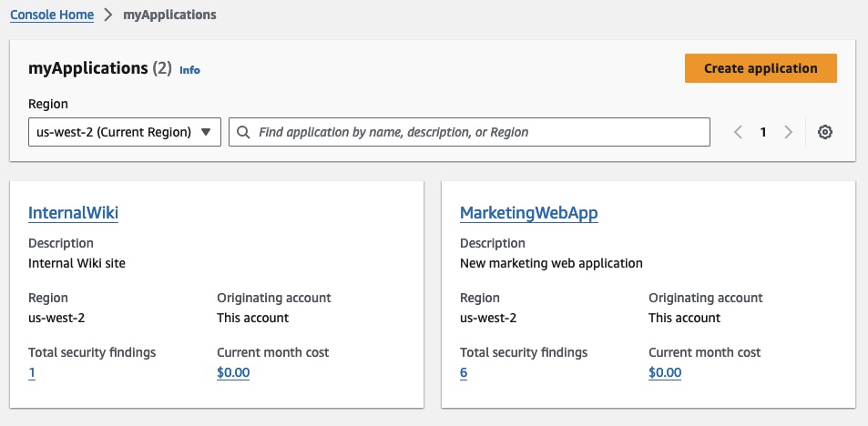The height and width of the screenshot is (426, 868).
Task: Open MarketingWebApp current month cost $0.00
Action: click(665, 373)
